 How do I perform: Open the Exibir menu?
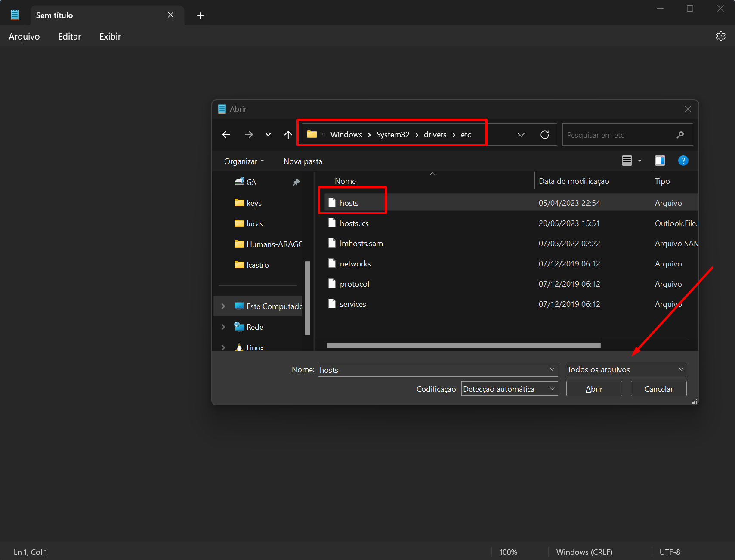click(110, 37)
